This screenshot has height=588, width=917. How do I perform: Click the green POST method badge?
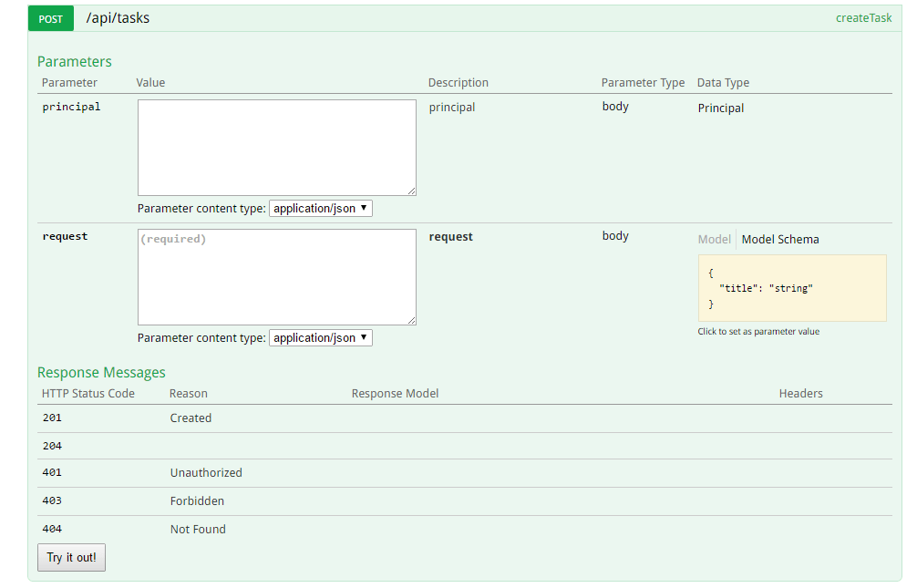coord(50,18)
